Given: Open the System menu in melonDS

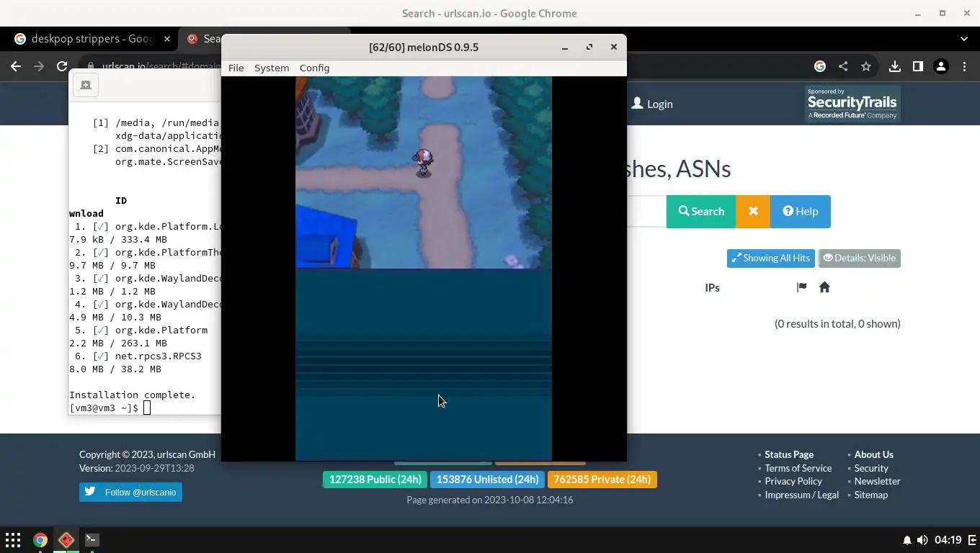Looking at the screenshot, I should click(272, 68).
